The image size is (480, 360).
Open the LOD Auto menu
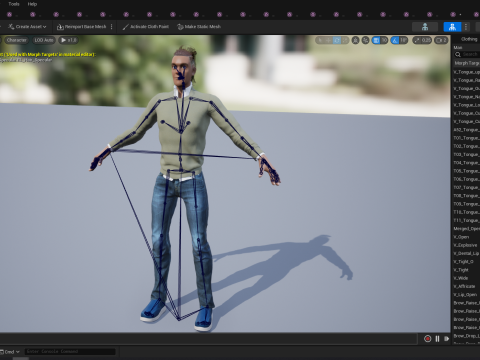(x=44, y=40)
